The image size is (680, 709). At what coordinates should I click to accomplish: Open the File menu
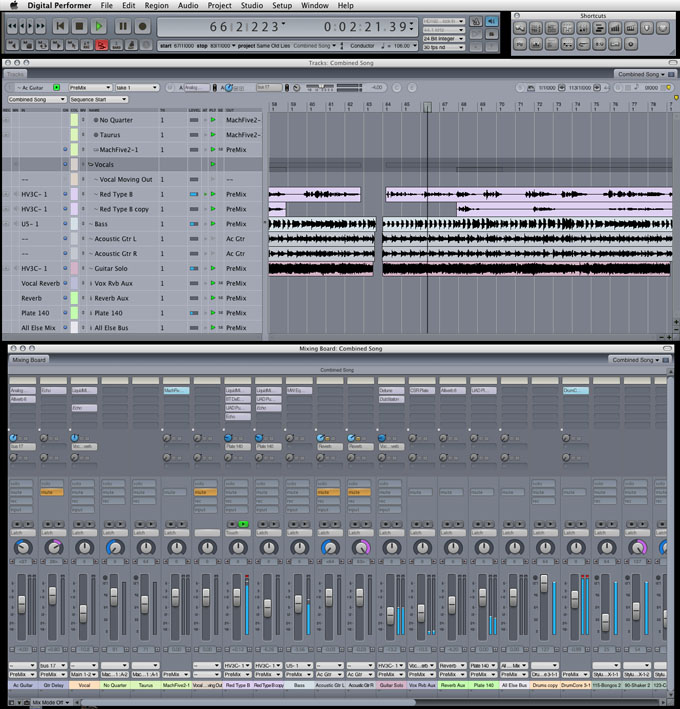107,5
